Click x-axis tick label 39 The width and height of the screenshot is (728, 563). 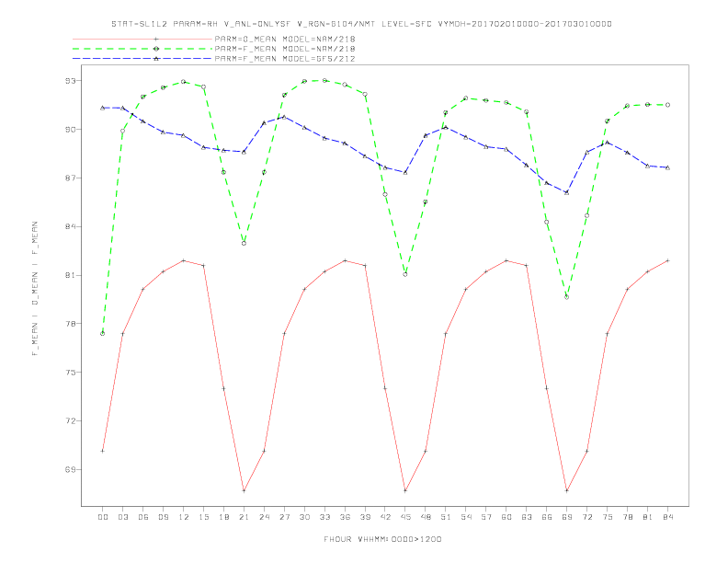pyautogui.click(x=365, y=517)
